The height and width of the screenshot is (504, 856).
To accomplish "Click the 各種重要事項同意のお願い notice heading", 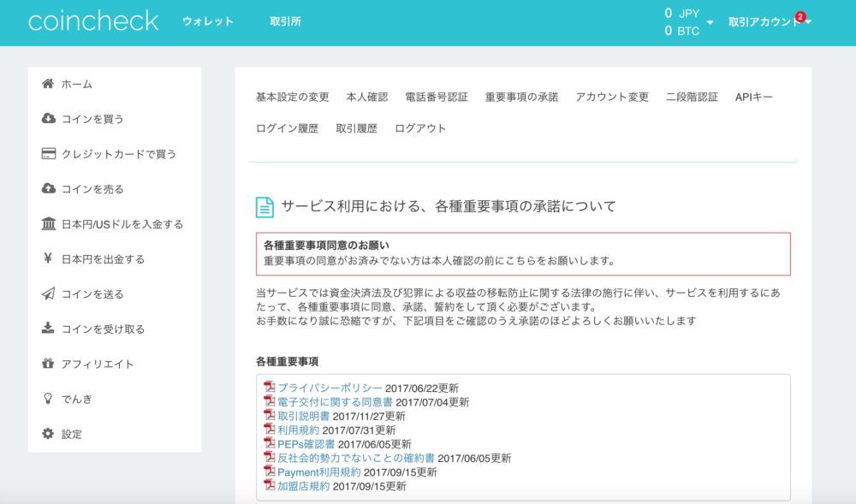I will pyautogui.click(x=326, y=246).
